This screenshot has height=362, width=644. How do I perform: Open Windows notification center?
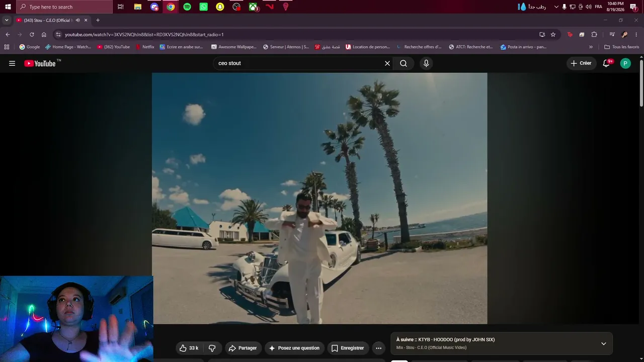click(x=634, y=7)
